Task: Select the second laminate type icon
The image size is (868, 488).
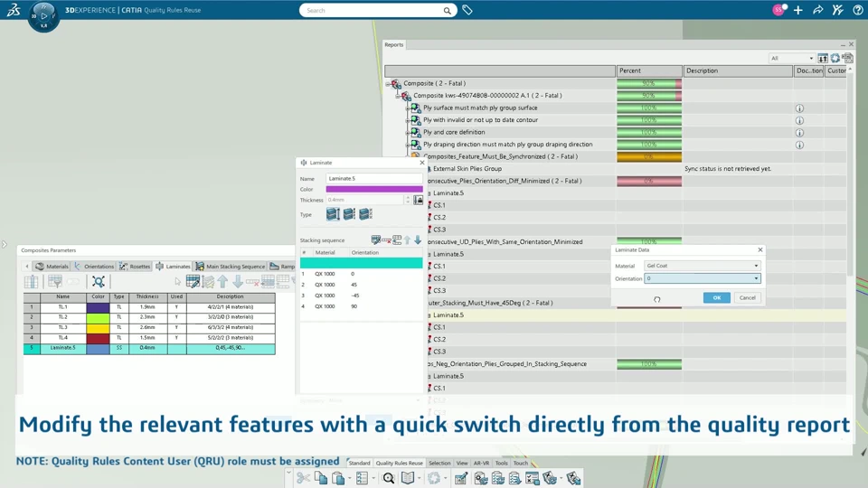Action: pos(349,214)
